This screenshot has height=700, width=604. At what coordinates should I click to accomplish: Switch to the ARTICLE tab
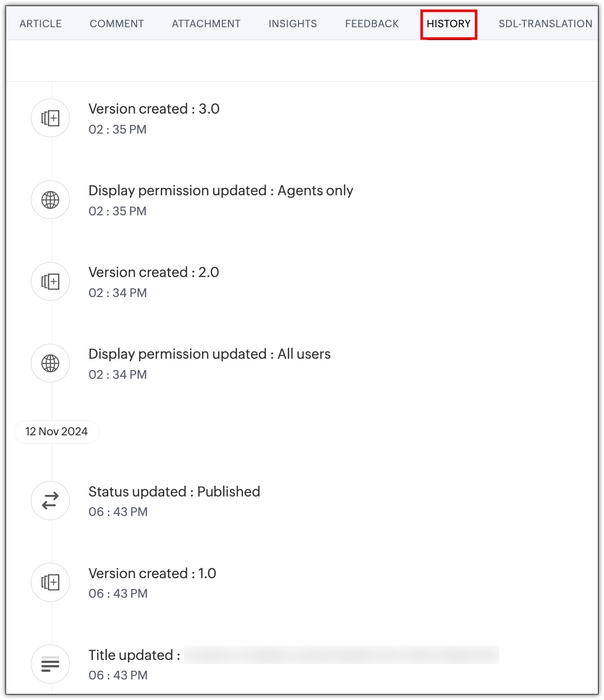[41, 24]
